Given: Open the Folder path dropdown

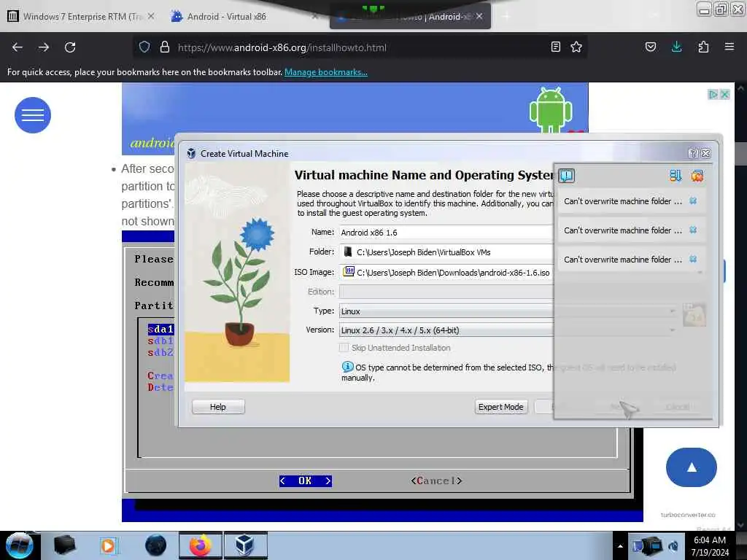Looking at the screenshot, I should 446,252.
